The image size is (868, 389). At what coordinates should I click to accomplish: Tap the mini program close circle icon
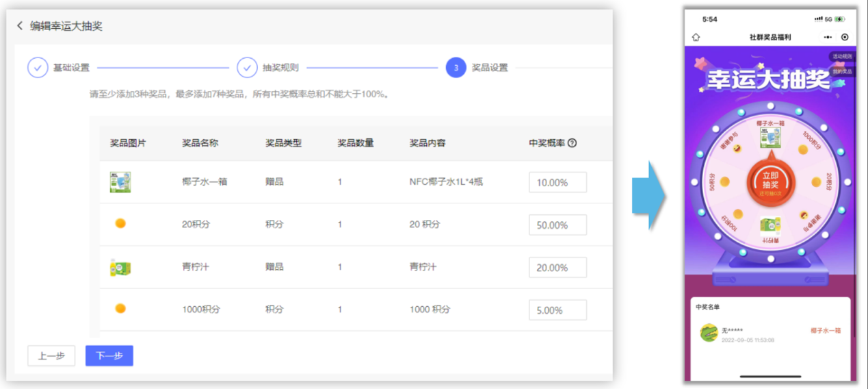tap(845, 37)
